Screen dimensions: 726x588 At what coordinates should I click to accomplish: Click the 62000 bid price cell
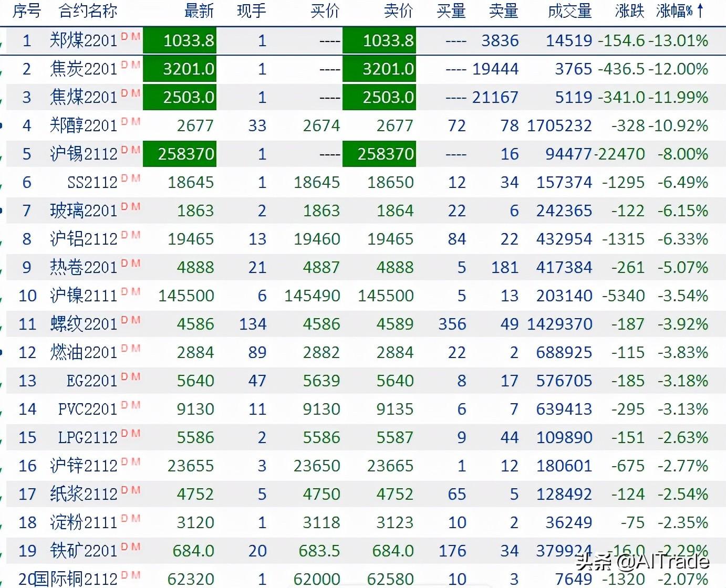pyautogui.click(x=317, y=579)
